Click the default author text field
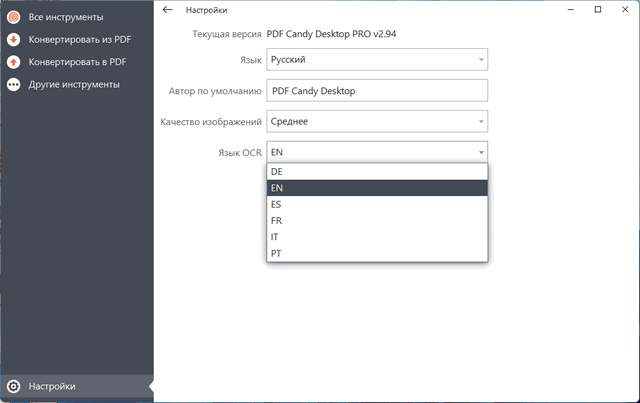 (x=377, y=90)
